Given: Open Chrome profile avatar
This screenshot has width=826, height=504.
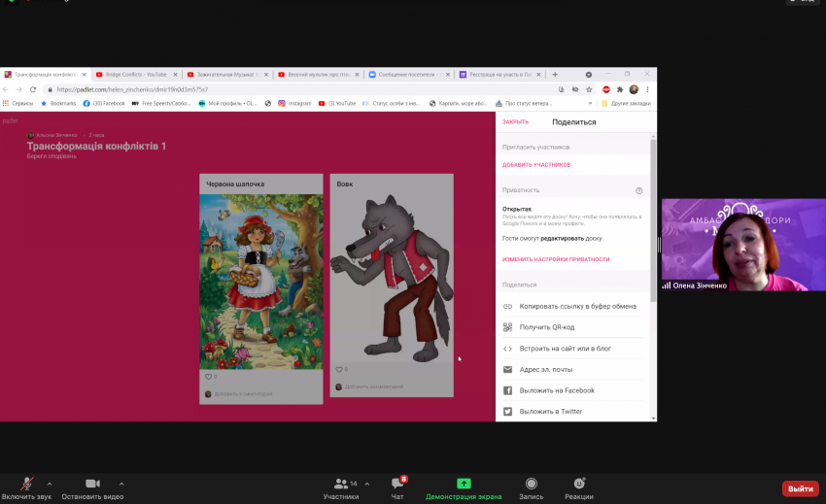Looking at the screenshot, I should [x=634, y=89].
